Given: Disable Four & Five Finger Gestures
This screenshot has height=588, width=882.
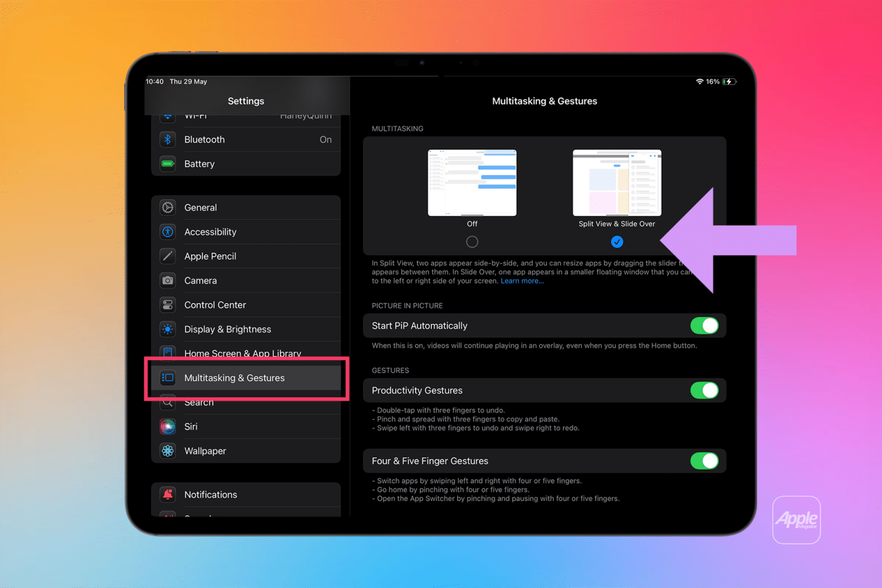Looking at the screenshot, I should tap(705, 461).
